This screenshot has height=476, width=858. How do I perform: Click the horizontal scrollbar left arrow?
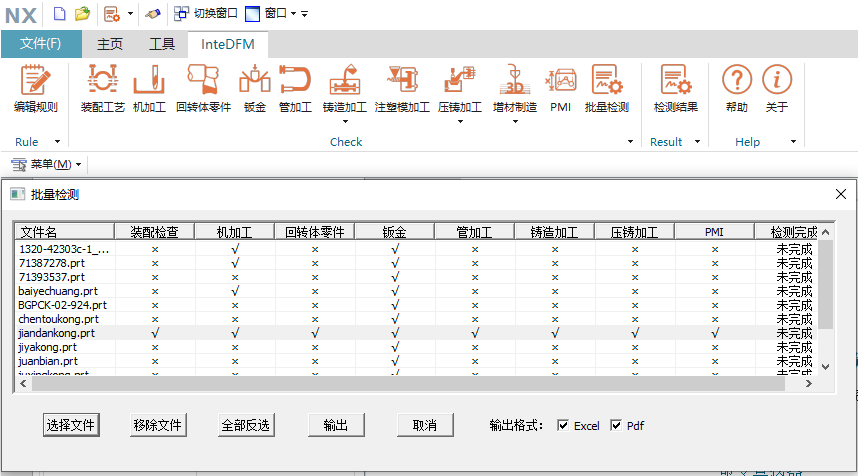pyautogui.click(x=23, y=384)
